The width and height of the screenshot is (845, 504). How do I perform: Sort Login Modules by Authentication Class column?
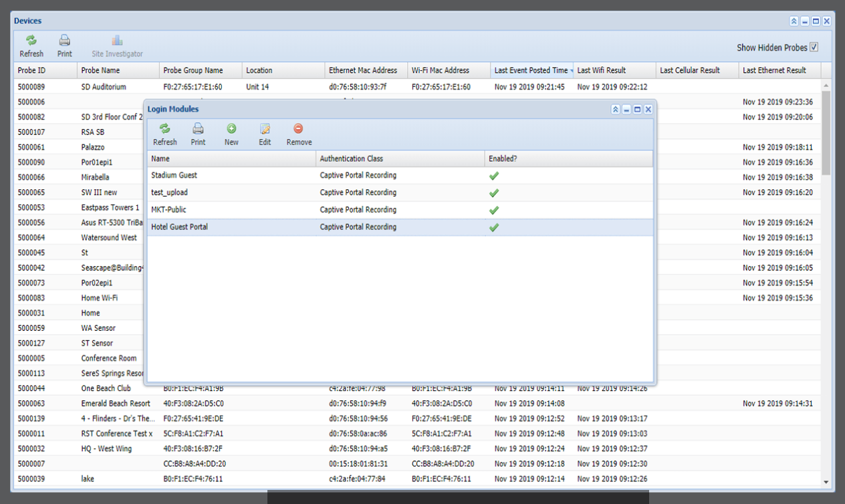click(400, 159)
